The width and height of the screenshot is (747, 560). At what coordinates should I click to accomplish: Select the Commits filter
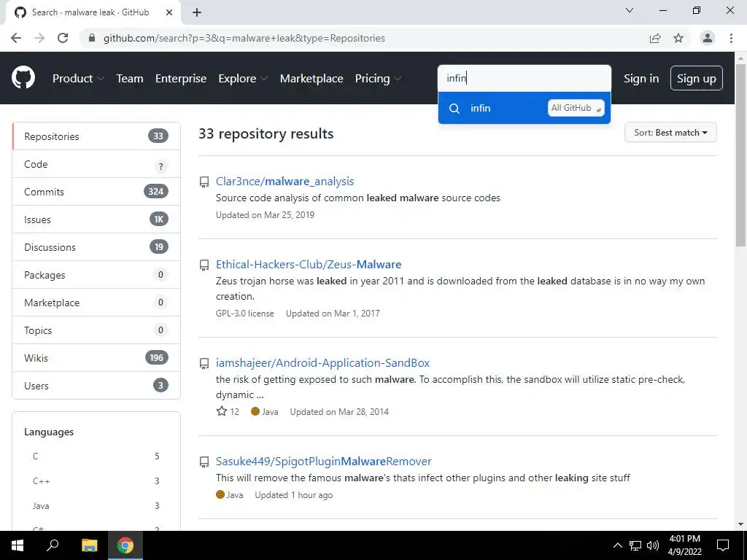96,192
